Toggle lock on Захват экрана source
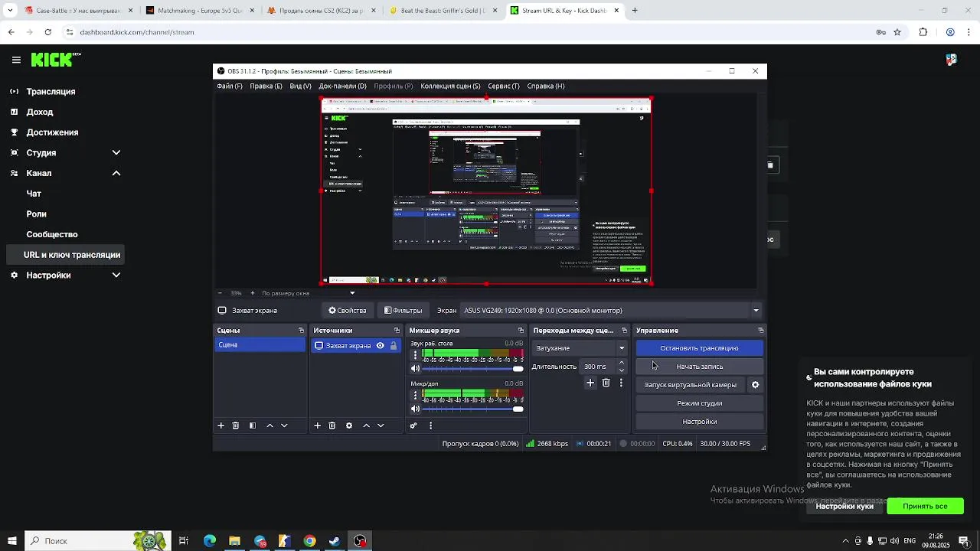 coord(394,346)
